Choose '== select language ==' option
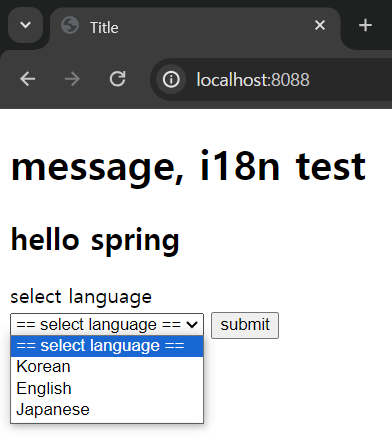Image resolution: width=392 pixels, height=442 pixels. click(107, 346)
